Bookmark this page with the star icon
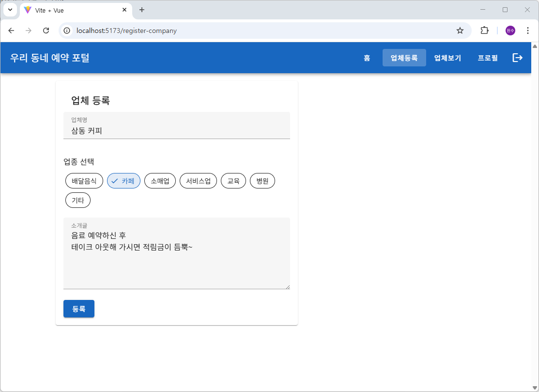539x392 pixels. pos(460,31)
